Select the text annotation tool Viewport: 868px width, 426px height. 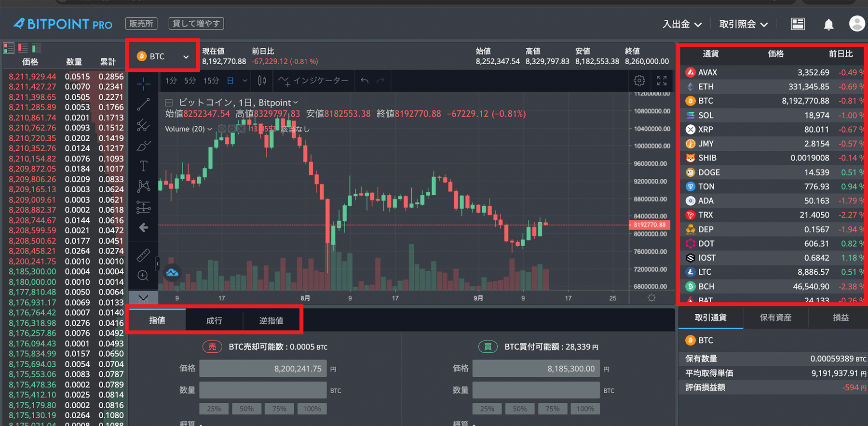pyautogui.click(x=143, y=166)
